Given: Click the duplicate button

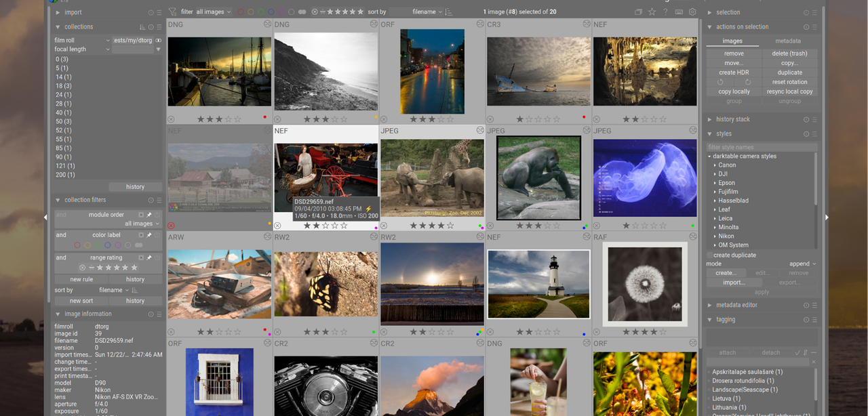Looking at the screenshot, I should pos(789,72).
